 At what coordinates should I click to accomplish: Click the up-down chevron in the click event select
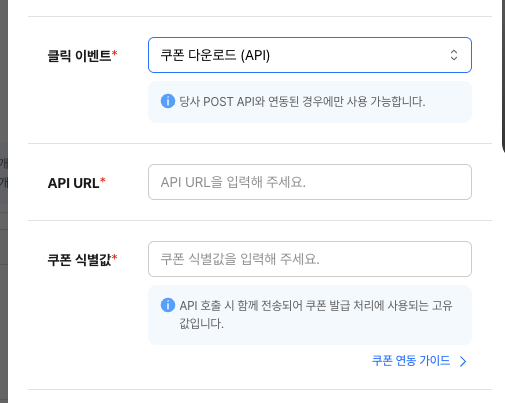(x=454, y=55)
